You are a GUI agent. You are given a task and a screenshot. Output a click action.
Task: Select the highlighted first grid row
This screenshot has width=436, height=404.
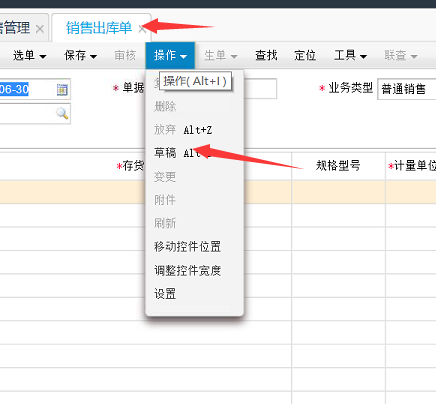218,192
